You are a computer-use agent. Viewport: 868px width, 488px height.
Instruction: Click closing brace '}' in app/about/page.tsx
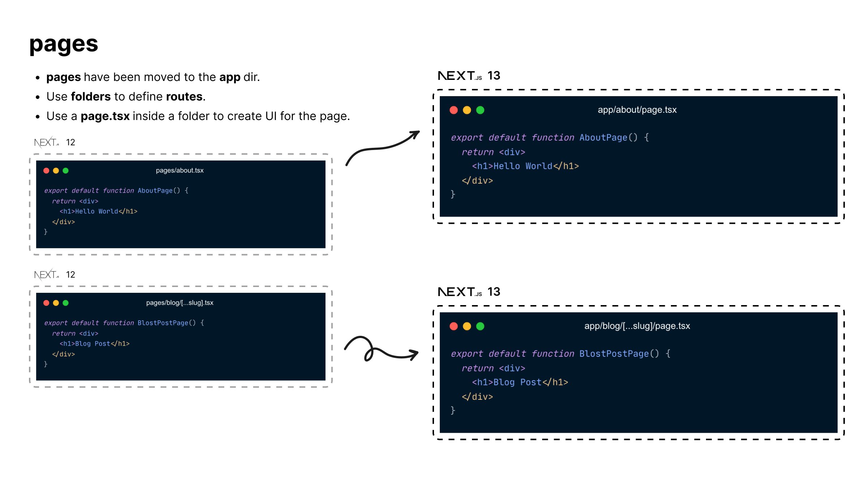click(453, 194)
